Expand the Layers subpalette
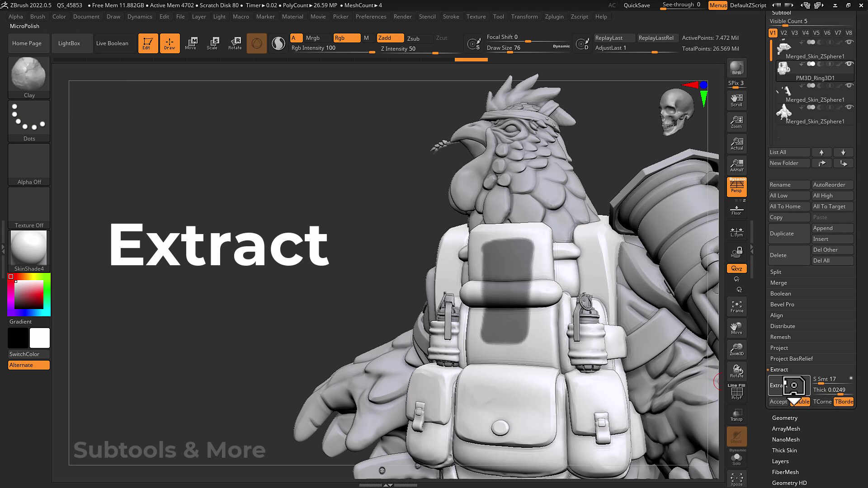The image size is (868, 488). point(780,461)
